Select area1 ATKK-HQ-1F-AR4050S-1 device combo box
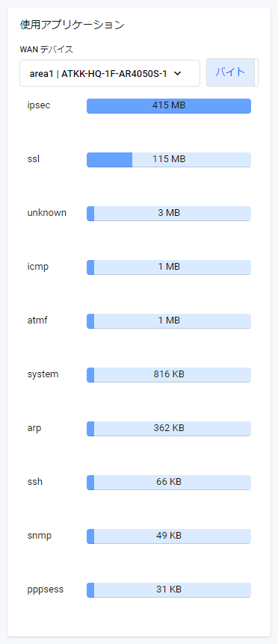278x644 pixels. click(110, 73)
